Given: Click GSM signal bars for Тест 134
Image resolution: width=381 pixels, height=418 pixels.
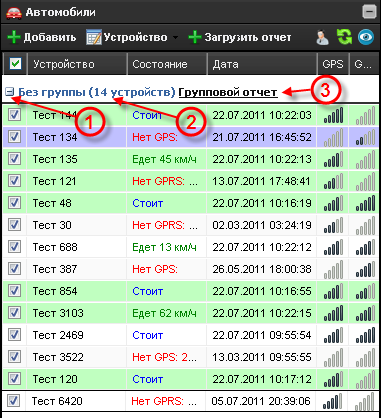Looking at the screenshot, I should click(365, 138).
